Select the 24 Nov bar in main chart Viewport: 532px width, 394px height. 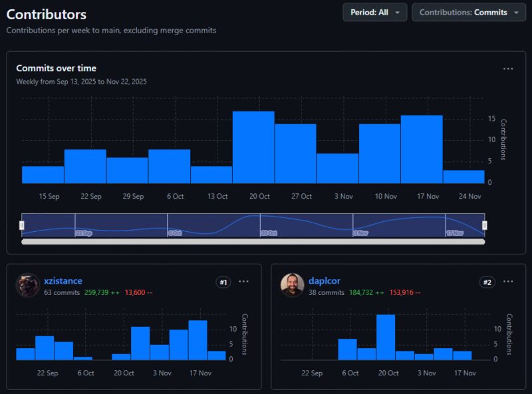click(x=464, y=177)
